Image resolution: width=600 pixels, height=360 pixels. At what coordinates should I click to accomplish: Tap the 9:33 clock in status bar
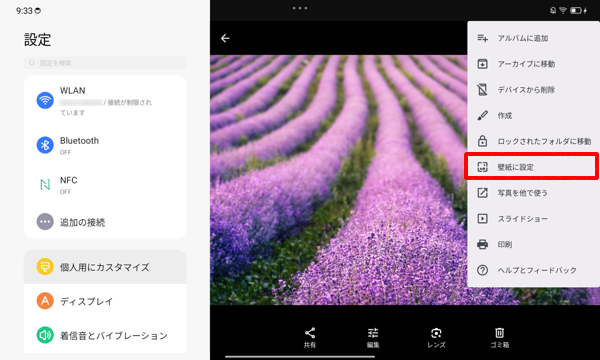click(x=24, y=11)
